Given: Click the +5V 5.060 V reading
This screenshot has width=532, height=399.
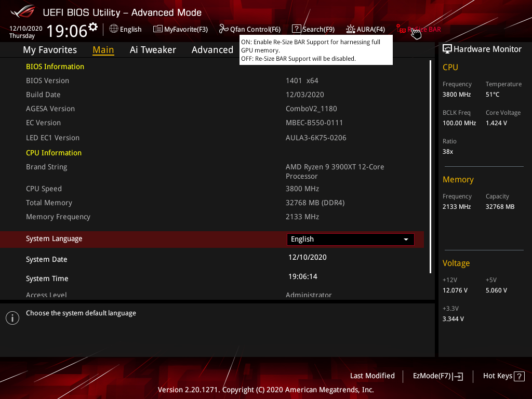Looking at the screenshot, I should 496,290.
